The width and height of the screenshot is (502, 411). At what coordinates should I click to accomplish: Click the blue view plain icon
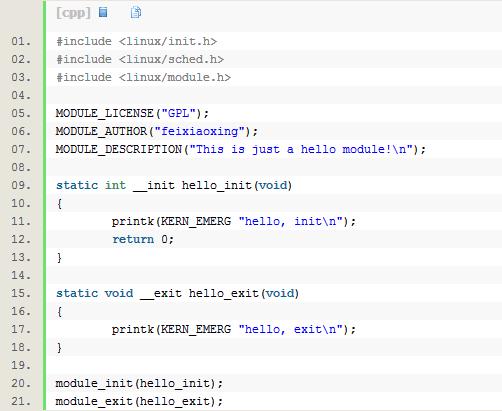tap(103, 12)
